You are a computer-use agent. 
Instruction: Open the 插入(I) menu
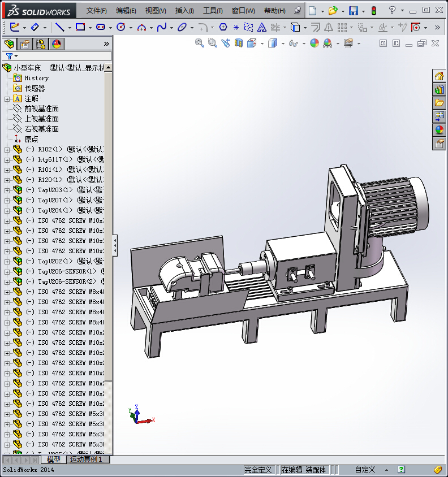(x=184, y=11)
